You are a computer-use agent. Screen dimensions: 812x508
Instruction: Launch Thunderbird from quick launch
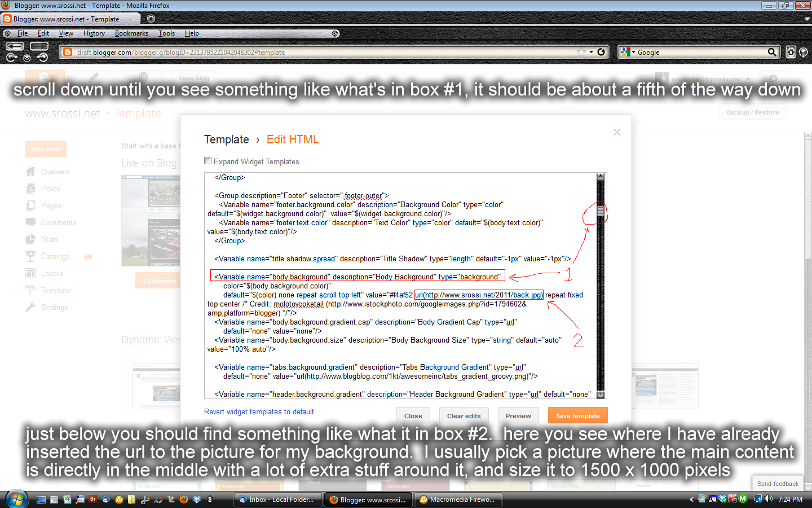pos(106,500)
